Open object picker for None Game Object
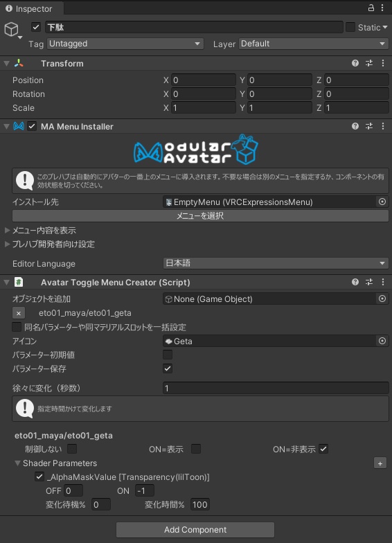 [x=382, y=299]
